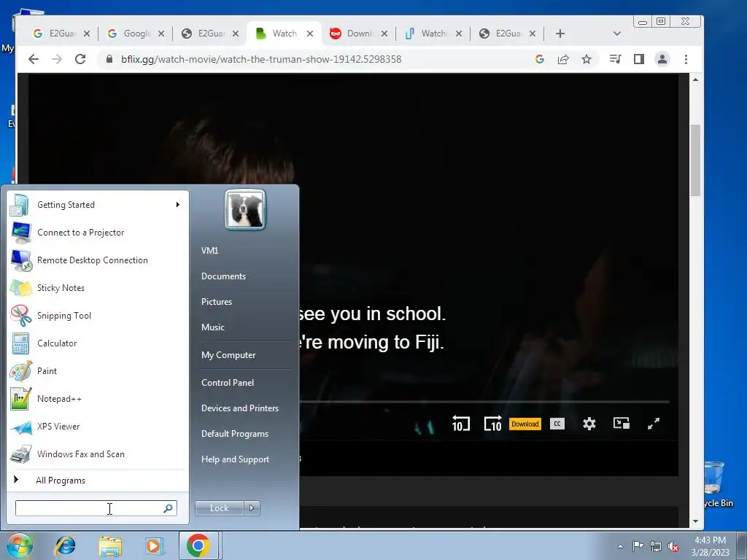The image size is (747, 560).
Task: Open Devices and Printers
Action: tap(240, 408)
